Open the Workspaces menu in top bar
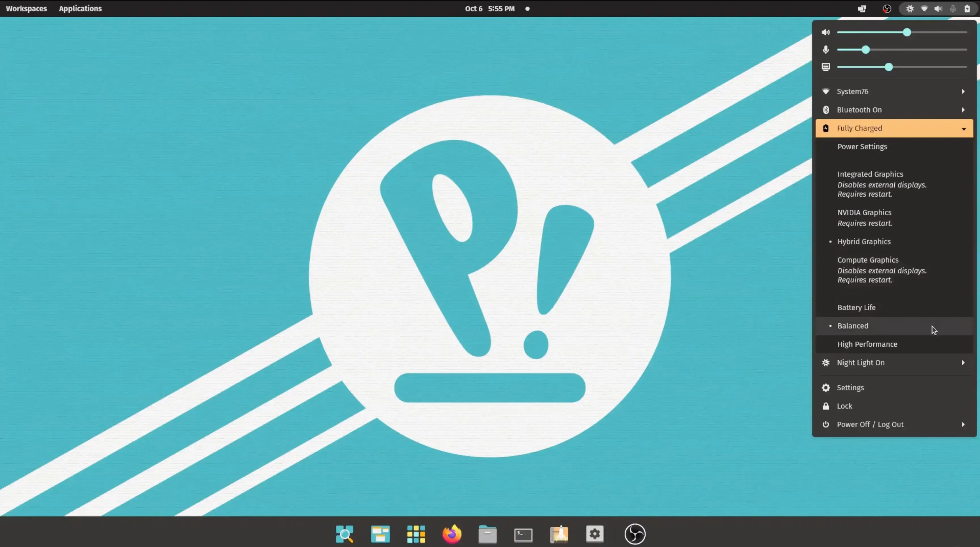The width and height of the screenshot is (980, 547). pos(26,9)
